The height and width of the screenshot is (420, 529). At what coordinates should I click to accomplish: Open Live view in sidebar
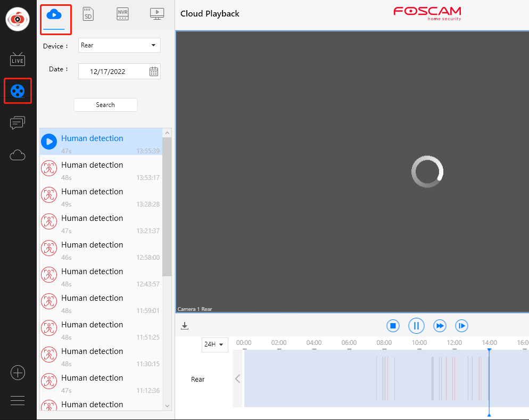[x=18, y=59]
